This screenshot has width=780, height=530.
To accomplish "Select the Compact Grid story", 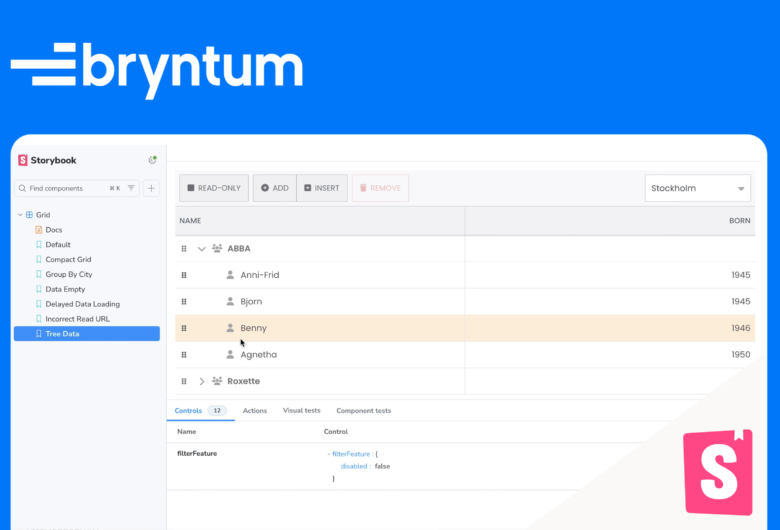I will 68,260.
